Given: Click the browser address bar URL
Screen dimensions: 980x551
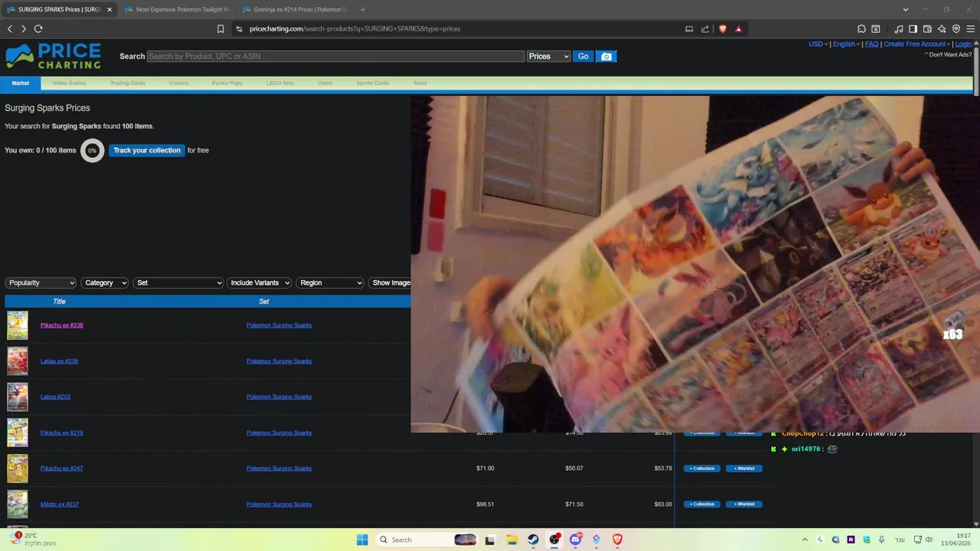Looking at the screenshot, I should [x=354, y=29].
